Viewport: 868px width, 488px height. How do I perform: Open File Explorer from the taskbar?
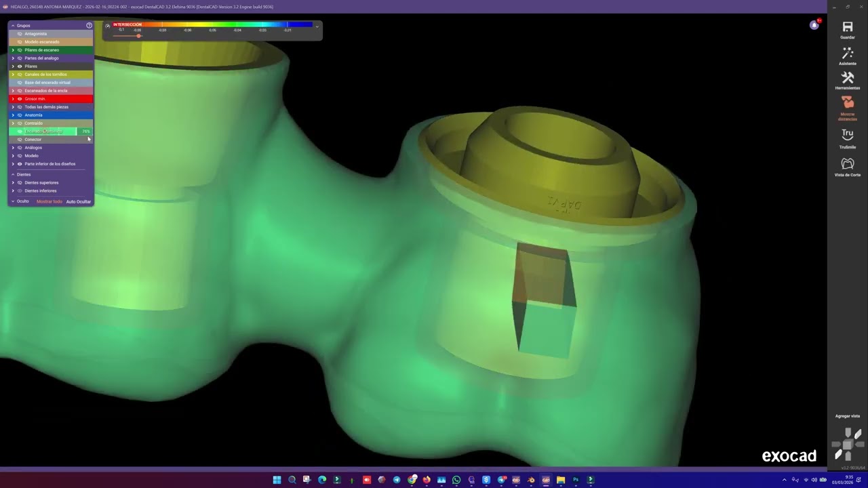pyautogui.click(x=561, y=480)
